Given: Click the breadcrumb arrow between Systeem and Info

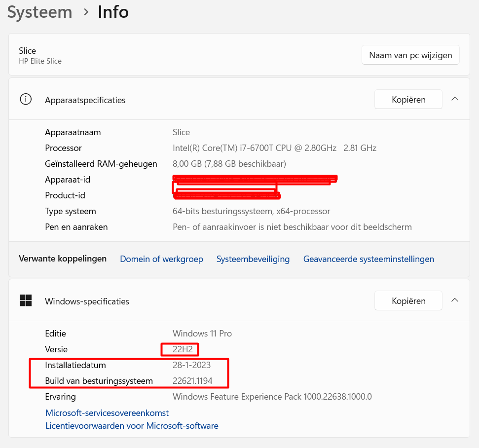Looking at the screenshot, I should click(x=86, y=12).
